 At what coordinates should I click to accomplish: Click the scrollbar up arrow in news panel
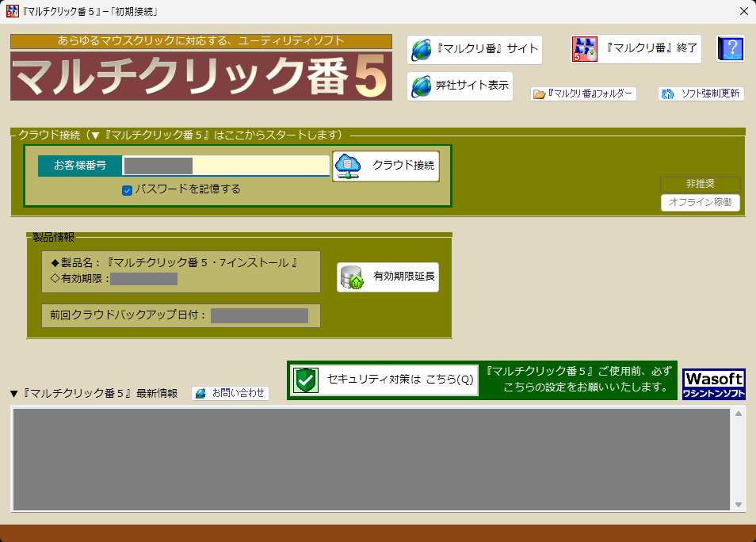(738, 414)
